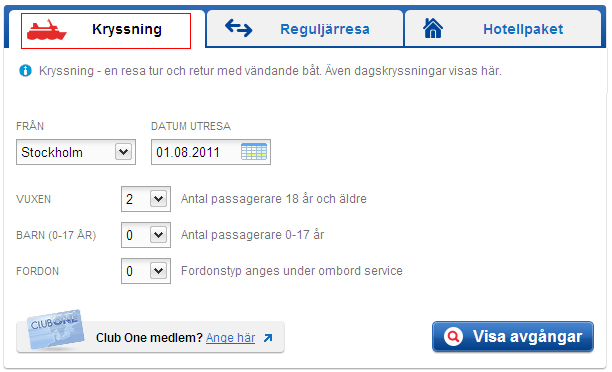Select the Kryssning tab
Image resolution: width=612 pixels, height=372 pixels.
pyautogui.click(x=106, y=31)
